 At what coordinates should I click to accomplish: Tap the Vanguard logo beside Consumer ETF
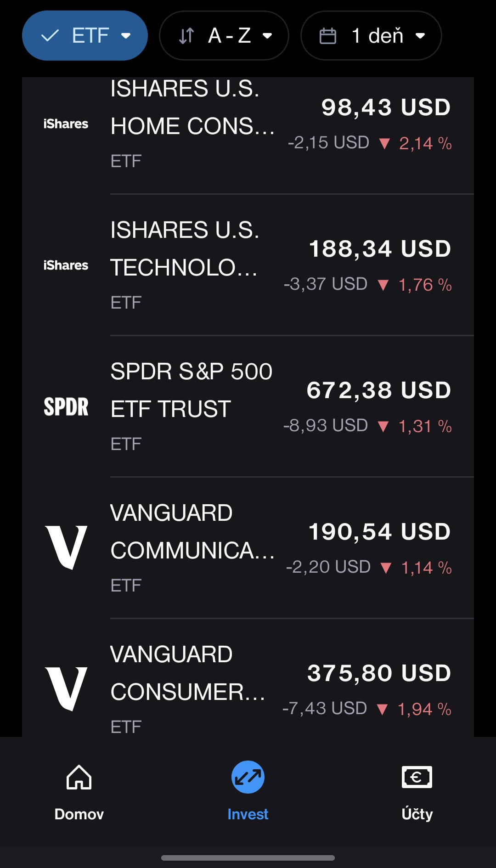66,689
